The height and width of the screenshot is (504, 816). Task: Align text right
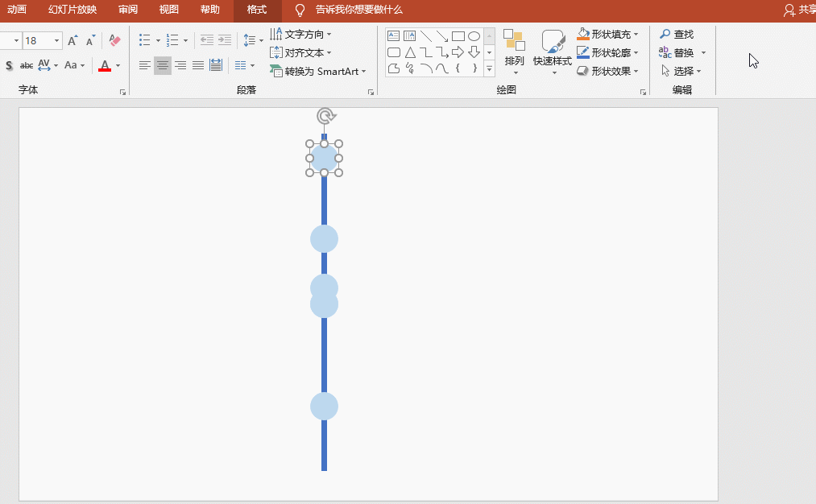click(180, 65)
